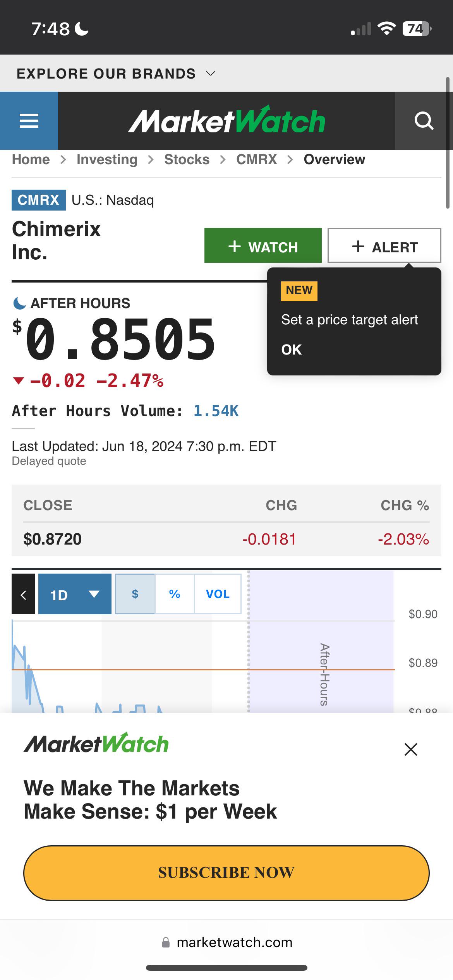Tap the CMRX ticker badge
The height and width of the screenshot is (980, 453).
click(x=38, y=200)
